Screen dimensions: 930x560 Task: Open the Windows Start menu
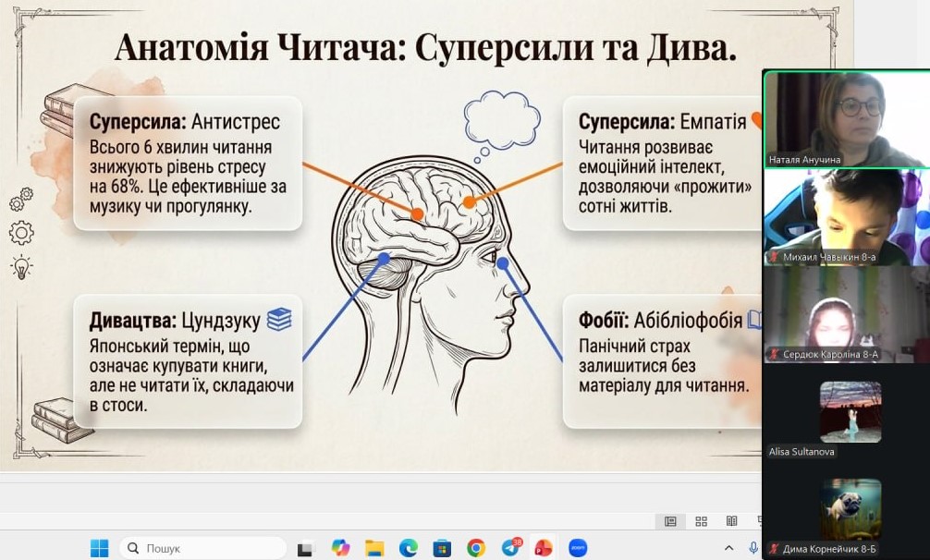pyautogui.click(x=99, y=547)
